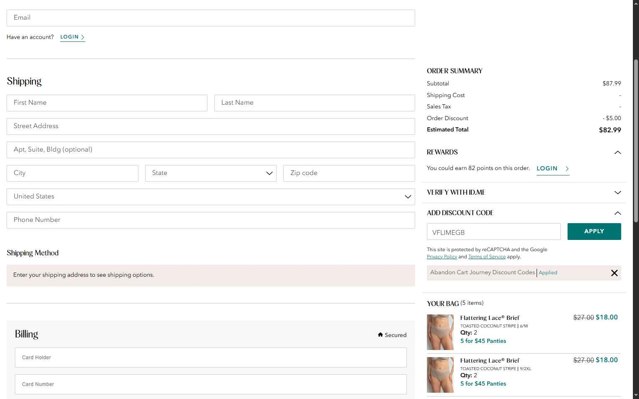Focus the Card Holder field
Image resolution: width=639 pixels, height=399 pixels.
tap(211, 357)
